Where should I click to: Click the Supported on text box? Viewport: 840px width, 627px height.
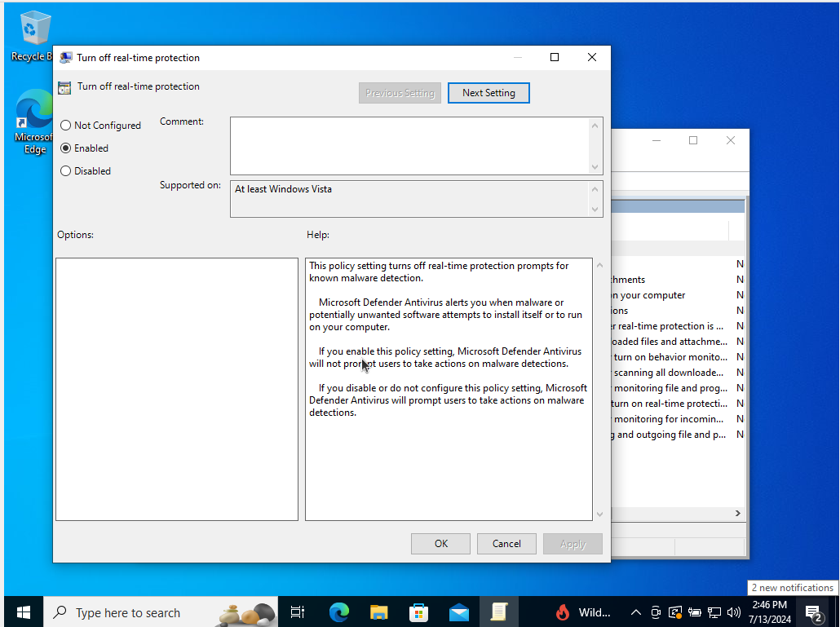pyautogui.click(x=409, y=199)
